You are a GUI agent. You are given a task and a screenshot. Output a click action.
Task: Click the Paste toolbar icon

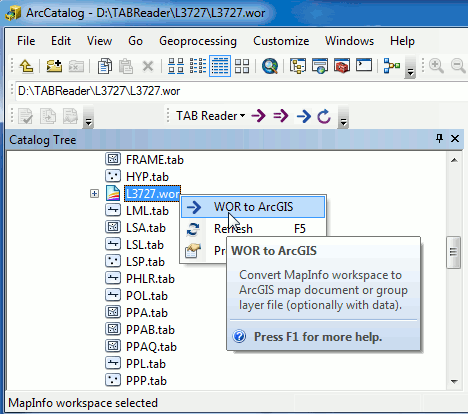point(126,66)
